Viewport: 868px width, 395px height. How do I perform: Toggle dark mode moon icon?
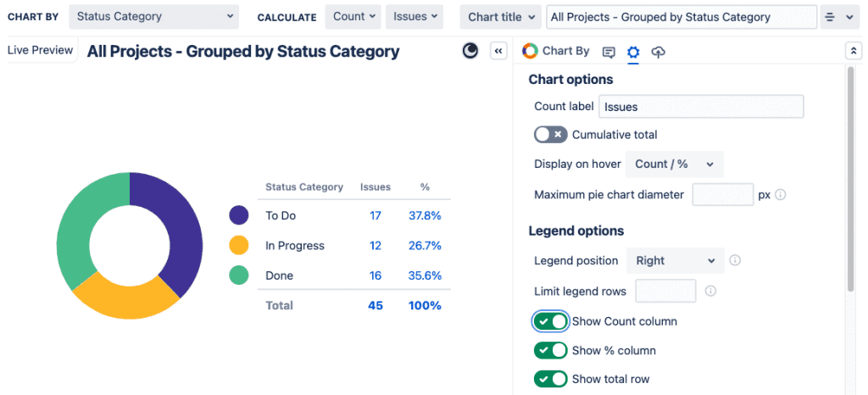[470, 52]
